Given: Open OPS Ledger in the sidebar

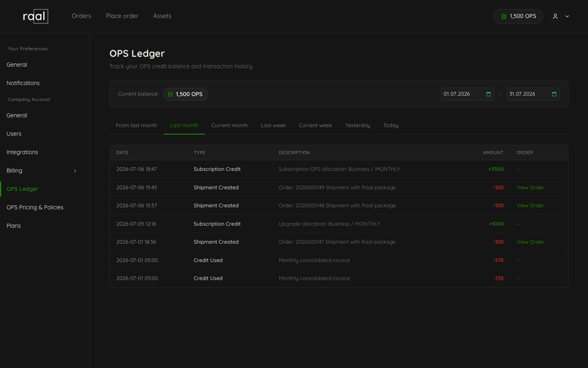Looking at the screenshot, I should pyautogui.click(x=22, y=189).
